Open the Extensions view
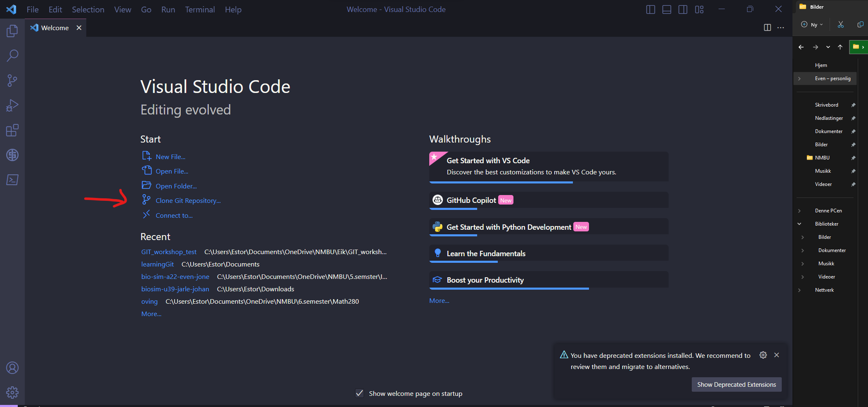Image resolution: width=868 pixels, height=407 pixels. pos(12,130)
